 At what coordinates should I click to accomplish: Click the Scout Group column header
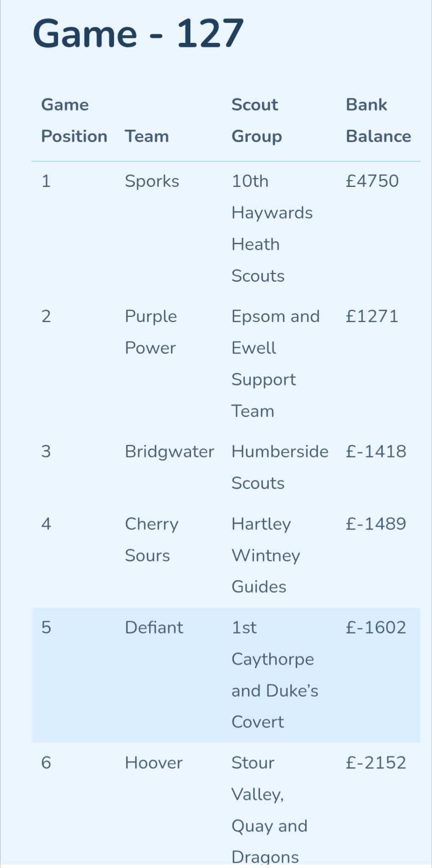[256, 121]
